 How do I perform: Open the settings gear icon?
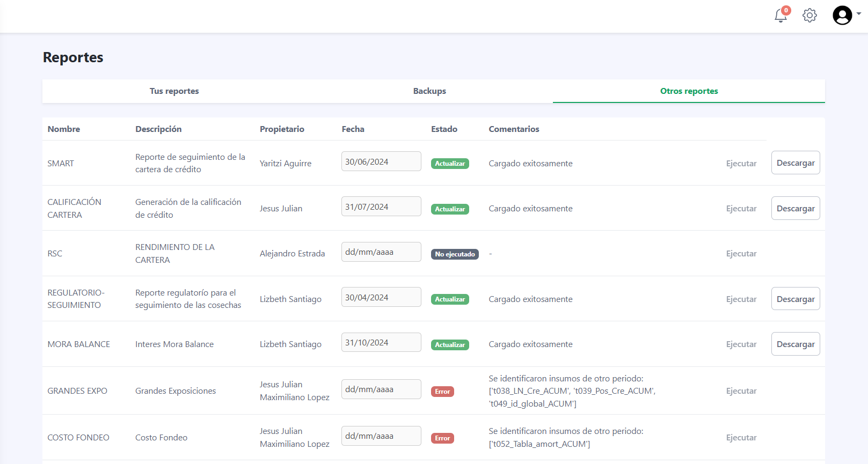point(809,16)
